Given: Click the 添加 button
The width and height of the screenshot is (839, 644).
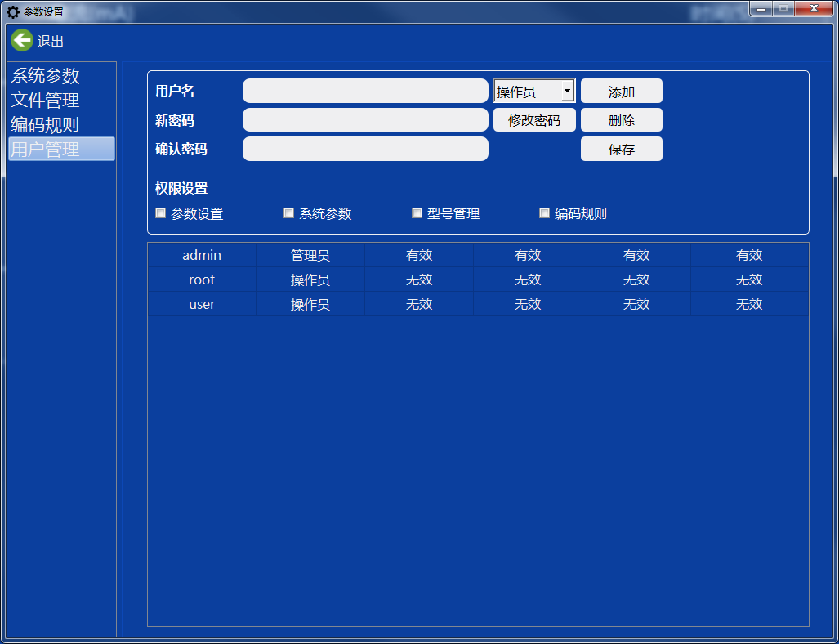Looking at the screenshot, I should [x=621, y=91].
